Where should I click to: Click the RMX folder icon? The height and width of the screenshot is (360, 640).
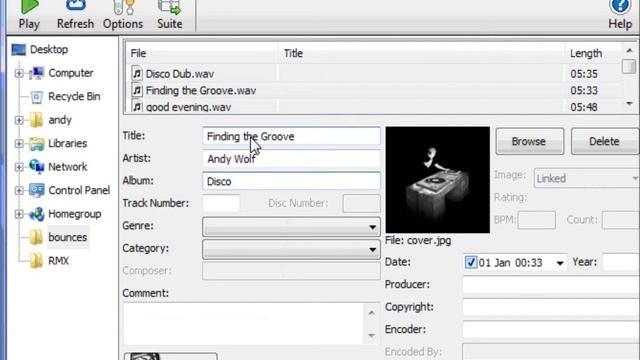pyautogui.click(x=36, y=261)
